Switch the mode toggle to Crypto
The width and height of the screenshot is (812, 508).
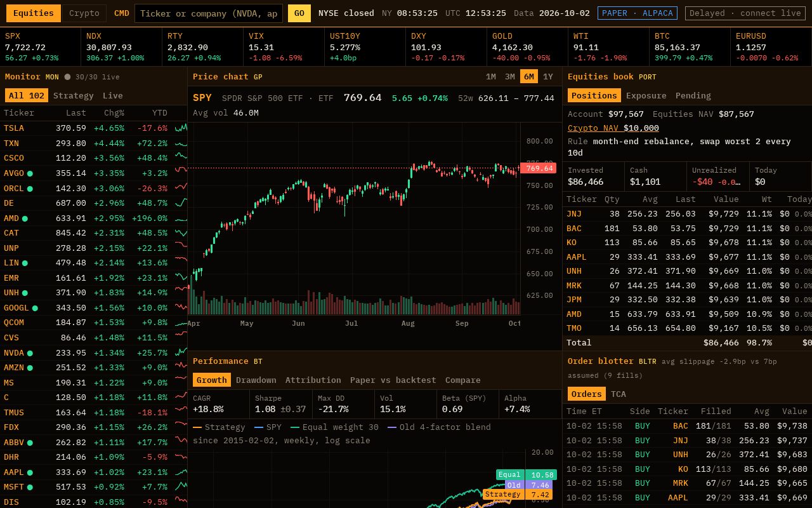[x=84, y=13]
